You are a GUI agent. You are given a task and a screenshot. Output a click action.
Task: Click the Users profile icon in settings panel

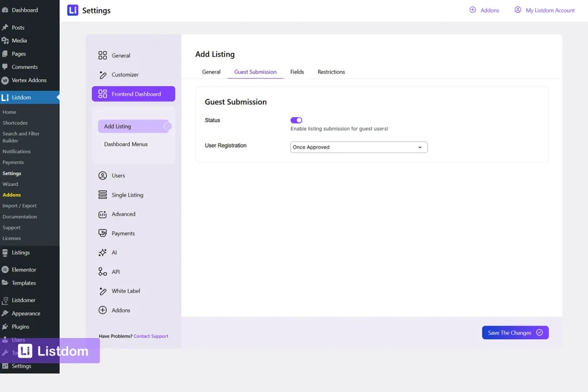point(102,176)
